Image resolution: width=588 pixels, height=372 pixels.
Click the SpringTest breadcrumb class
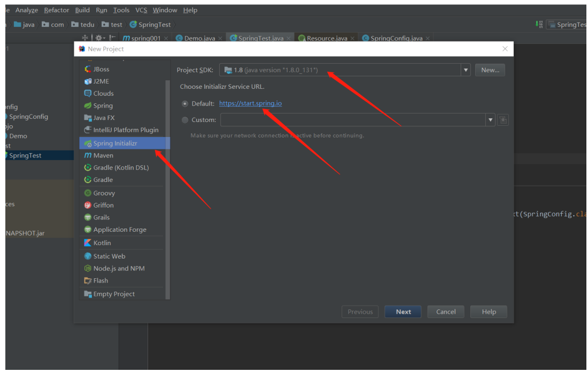[x=150, y=25]
